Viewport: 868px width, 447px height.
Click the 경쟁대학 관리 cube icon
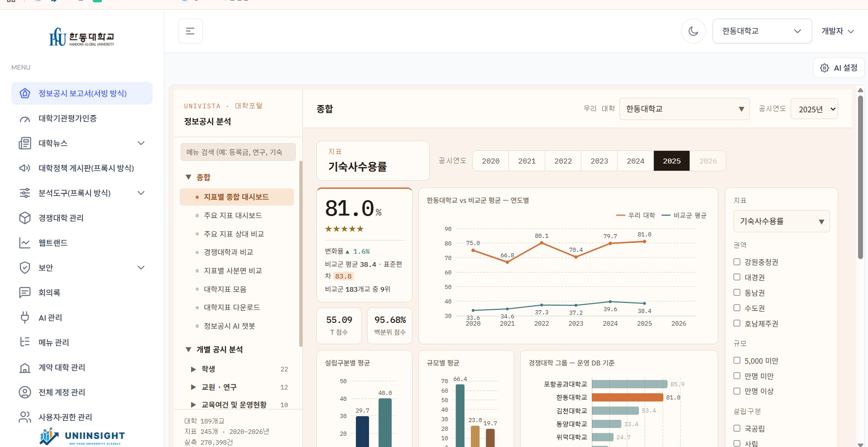25,218
